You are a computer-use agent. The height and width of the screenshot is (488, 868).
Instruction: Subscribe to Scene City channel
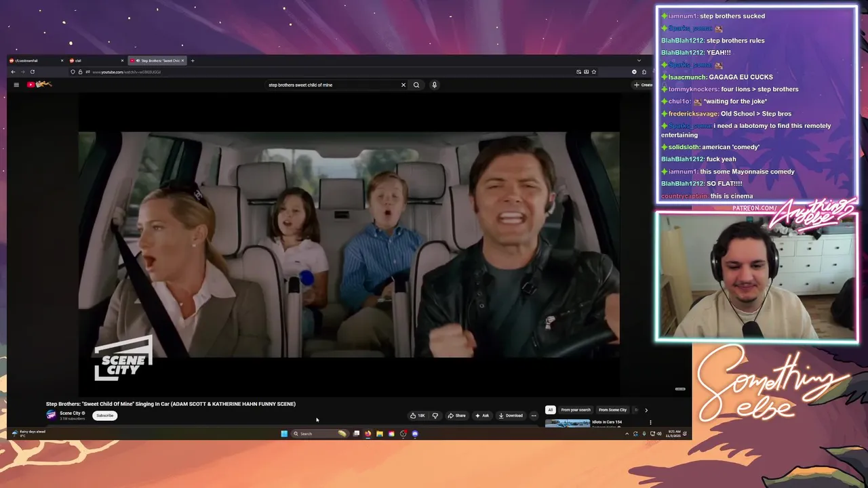105,415
